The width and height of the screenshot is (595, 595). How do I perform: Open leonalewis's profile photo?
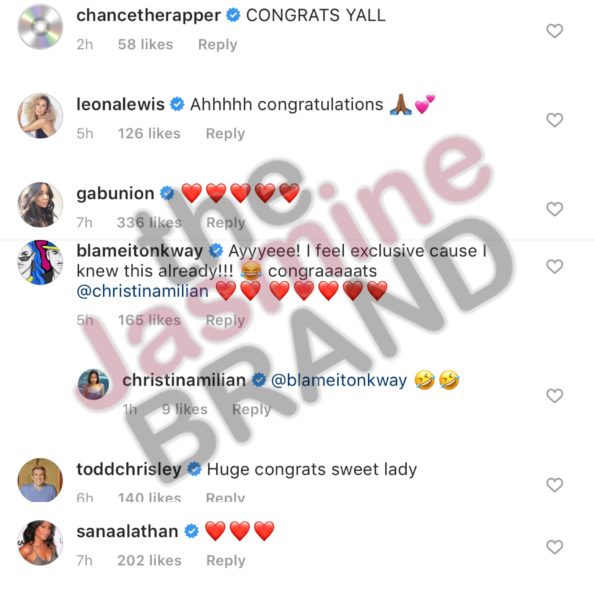pos(40,116)
